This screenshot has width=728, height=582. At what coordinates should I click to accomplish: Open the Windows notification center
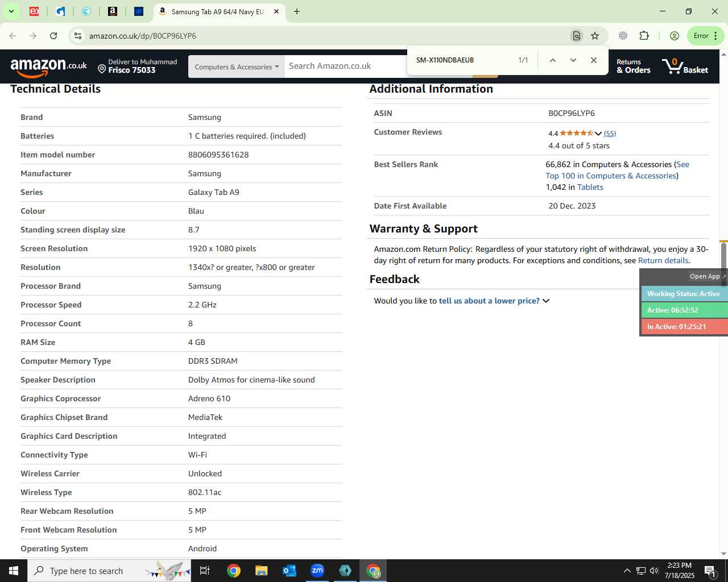click(x=710, y=571)
